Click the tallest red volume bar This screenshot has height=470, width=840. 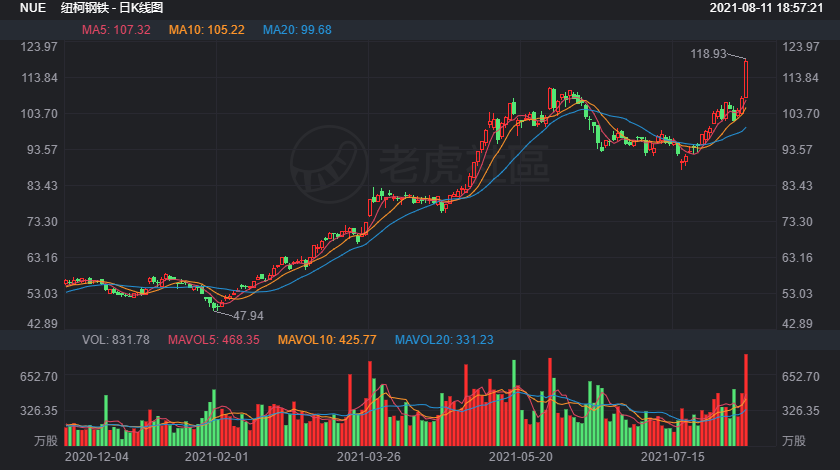[x=745, y=400]
